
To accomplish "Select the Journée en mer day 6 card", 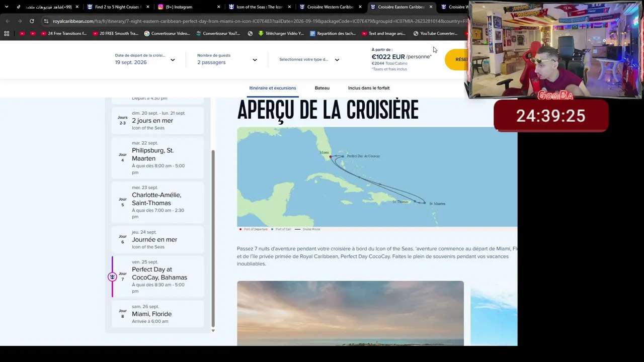I will coord(158,239).
